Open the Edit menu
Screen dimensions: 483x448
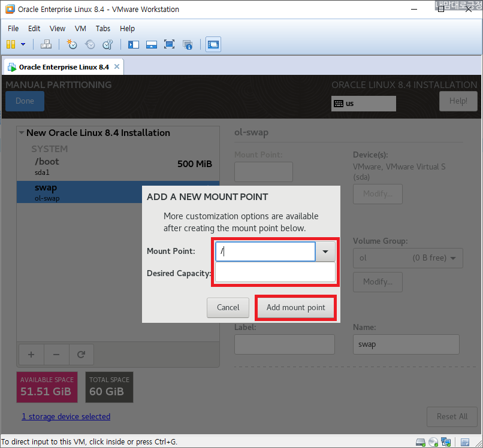coord(34,28)
